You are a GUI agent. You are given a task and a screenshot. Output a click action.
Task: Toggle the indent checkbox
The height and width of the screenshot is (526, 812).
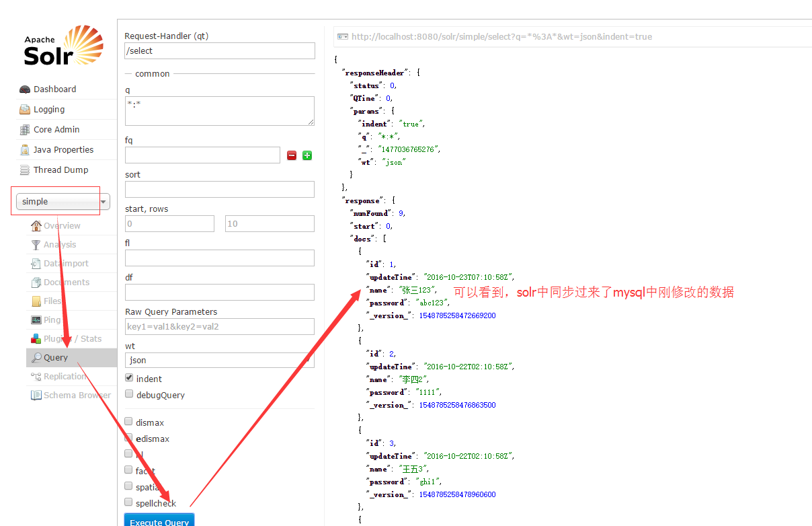pyautogui.click(x=129, y=378)
